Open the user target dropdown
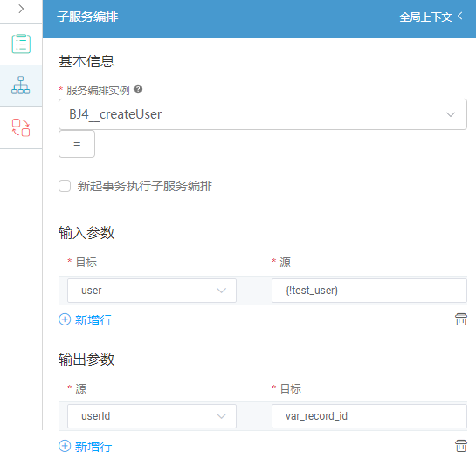This screenshot has width=476, height=459. point(152,291)
